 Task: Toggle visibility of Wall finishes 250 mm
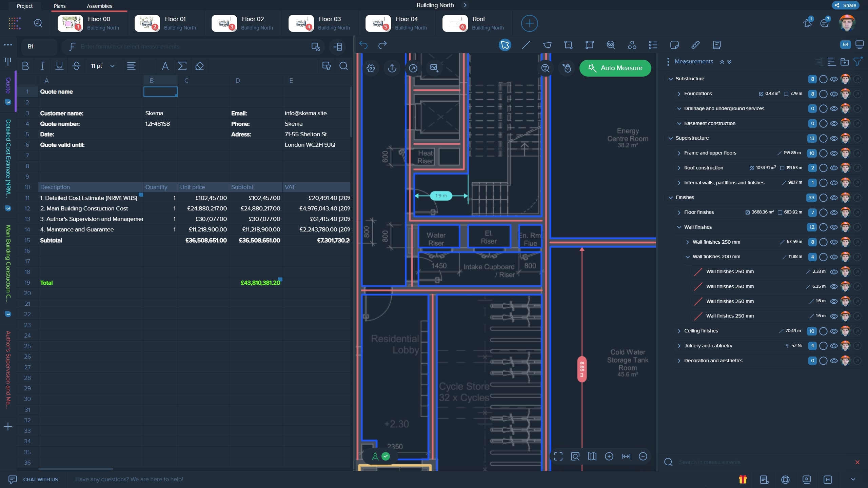pyautogui.click(x=834, y=242)
